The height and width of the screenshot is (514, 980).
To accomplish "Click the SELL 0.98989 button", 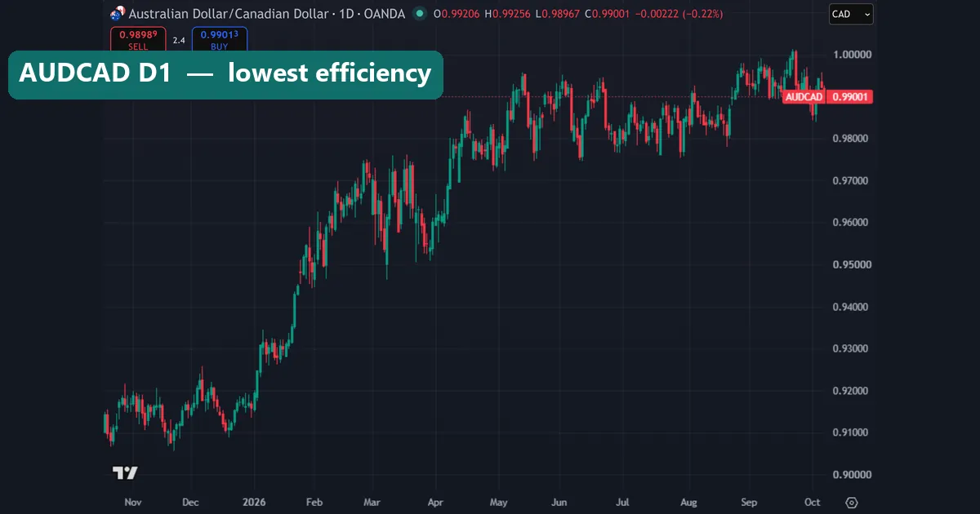I will 138,40.
